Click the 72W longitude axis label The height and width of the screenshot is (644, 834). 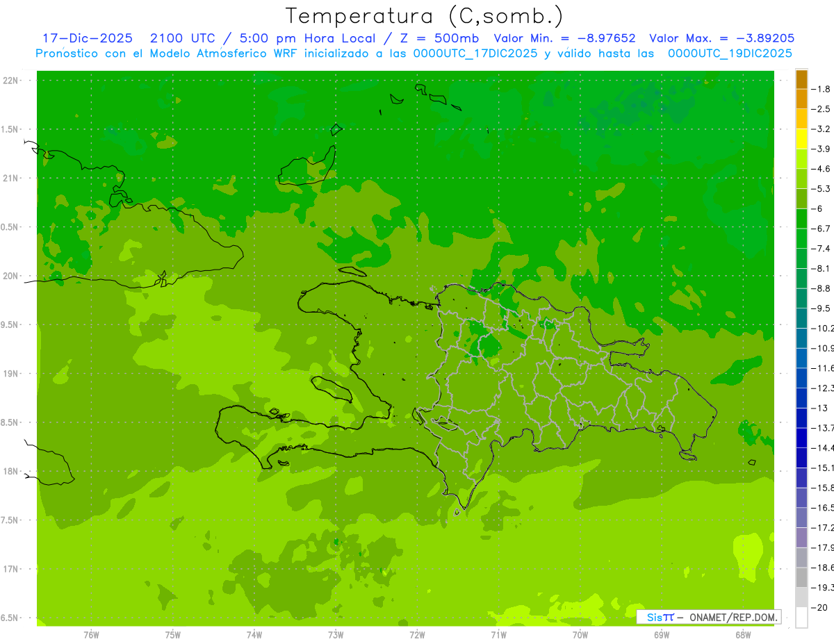pyautogui.click(x=417, y=634)
